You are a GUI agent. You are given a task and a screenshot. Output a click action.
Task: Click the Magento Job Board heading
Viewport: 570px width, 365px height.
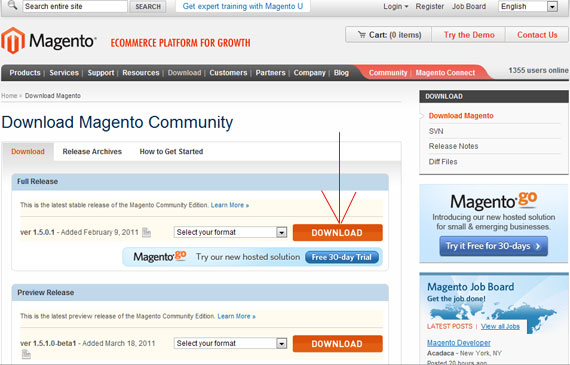pos(470,287)
